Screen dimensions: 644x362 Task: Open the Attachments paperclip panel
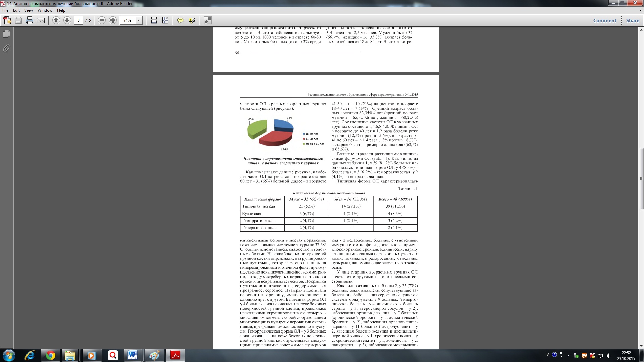click(6, 48)
